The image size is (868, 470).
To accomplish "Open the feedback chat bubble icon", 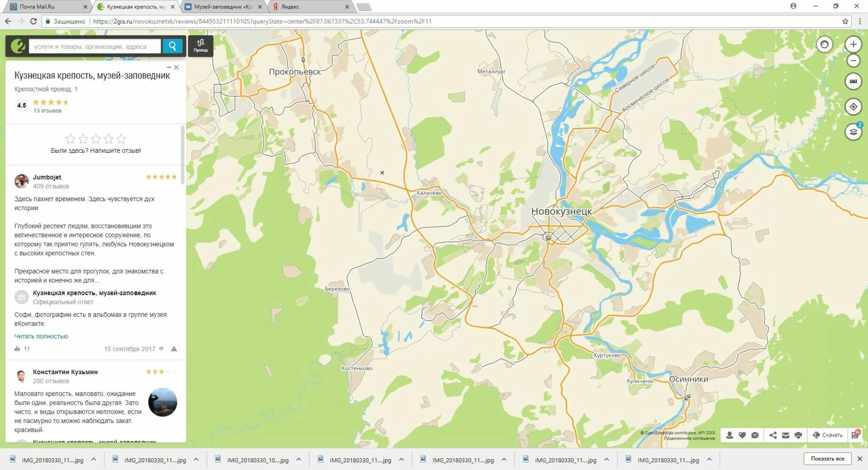I will click(755, 435).
